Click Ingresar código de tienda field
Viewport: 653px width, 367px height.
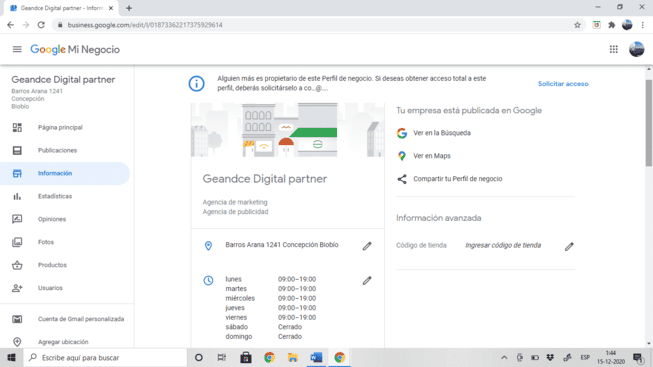pos(503,245)
